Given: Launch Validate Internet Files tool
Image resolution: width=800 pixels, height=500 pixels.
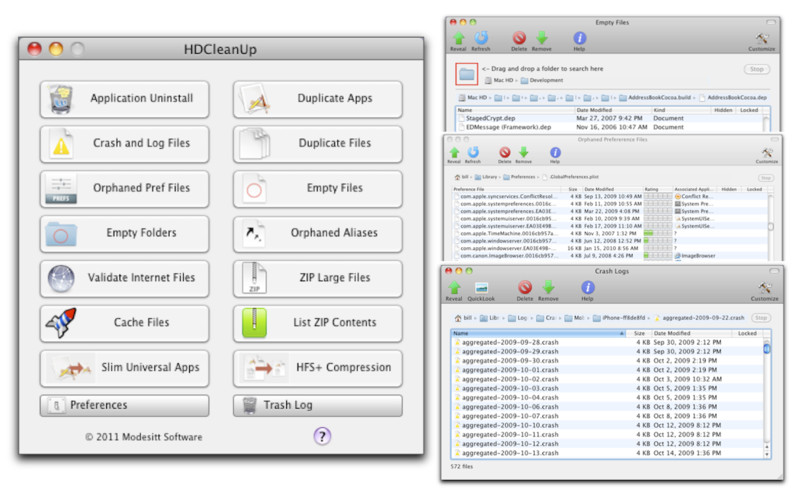Looking at the screenshot, I should coord(124,278).
